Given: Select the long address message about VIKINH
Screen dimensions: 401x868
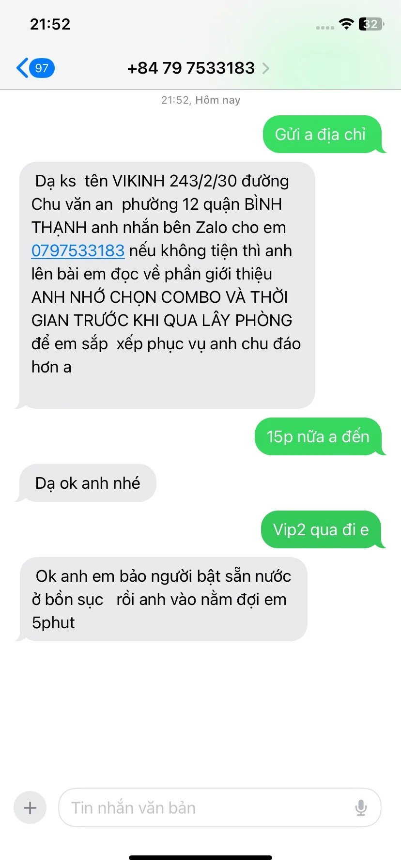Looking at the screenshot, I should (166, 285).
